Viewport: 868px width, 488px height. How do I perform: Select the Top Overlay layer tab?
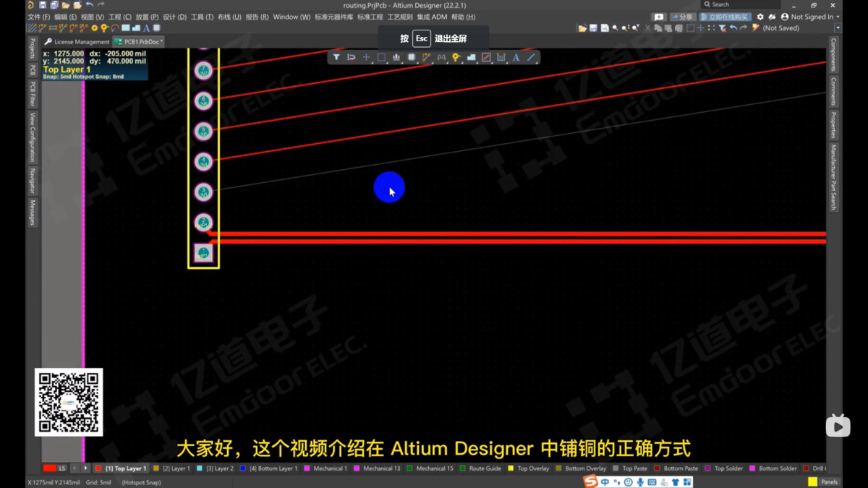pos(528,468)
